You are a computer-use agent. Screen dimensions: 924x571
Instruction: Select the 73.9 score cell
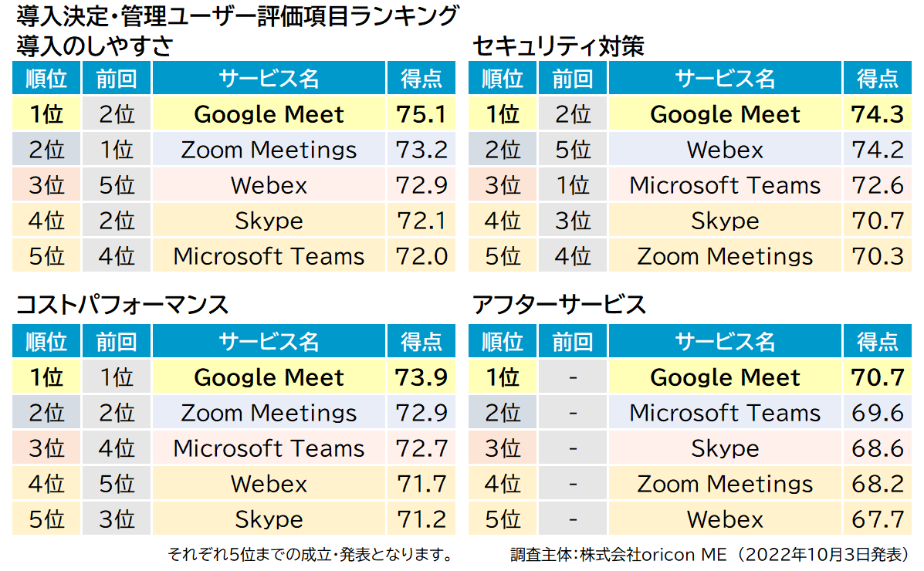[x=421, y=377]
